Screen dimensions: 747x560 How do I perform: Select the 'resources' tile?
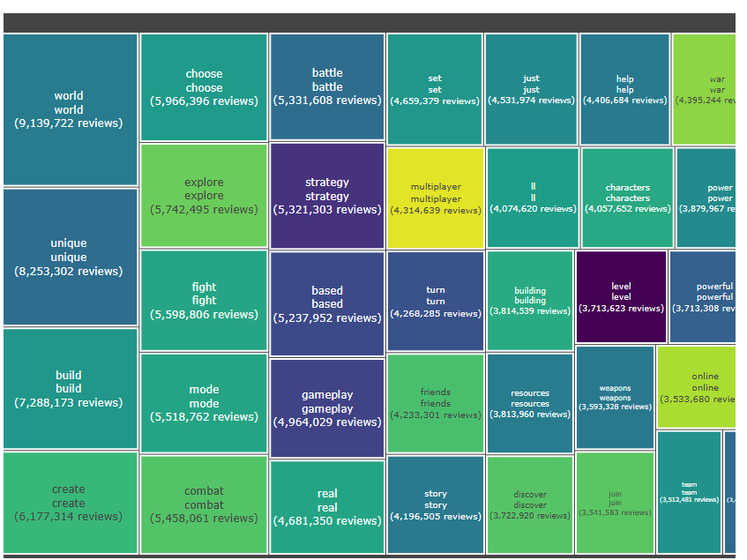pos(530,403)
